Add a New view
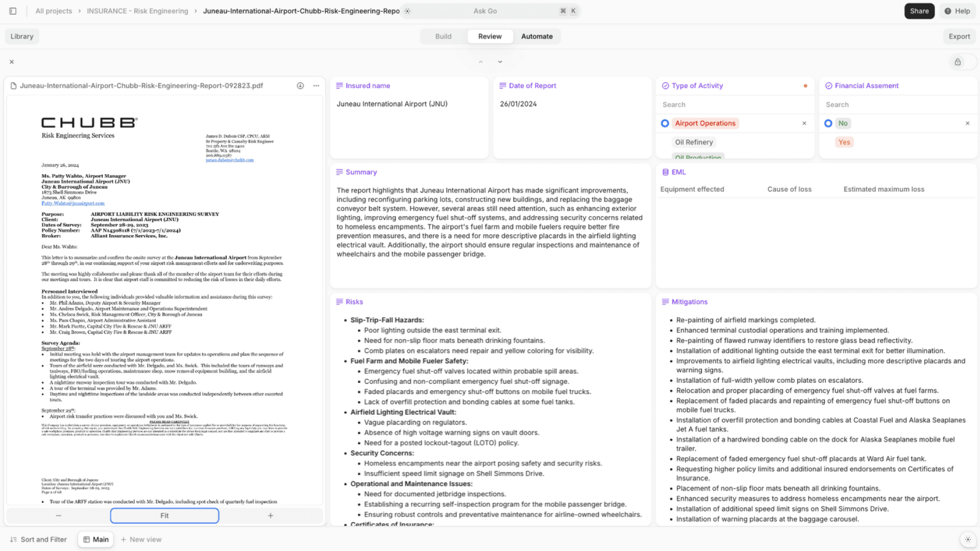The width and height of the screenshot is (980, 551). tap(141, 539)
